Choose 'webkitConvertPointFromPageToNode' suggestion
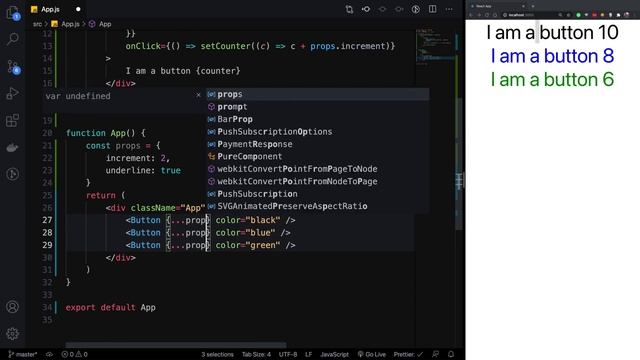The image size is (640, 360). (x=318, y=169)
